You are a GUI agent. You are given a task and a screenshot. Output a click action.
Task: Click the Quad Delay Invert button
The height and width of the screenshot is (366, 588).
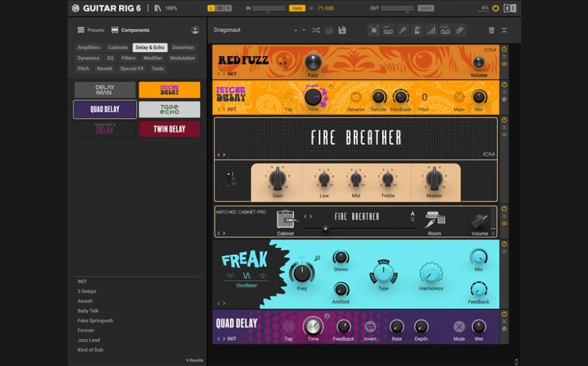(x=370, y=326)
